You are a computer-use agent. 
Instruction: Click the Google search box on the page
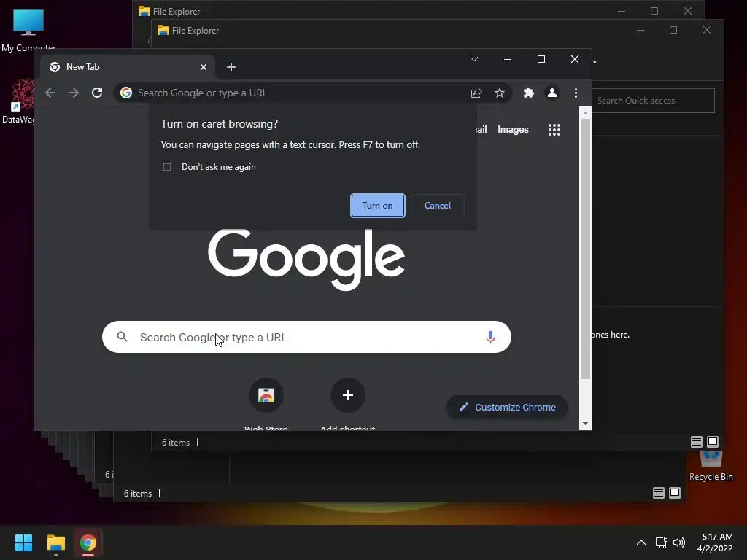pos(306,337)
